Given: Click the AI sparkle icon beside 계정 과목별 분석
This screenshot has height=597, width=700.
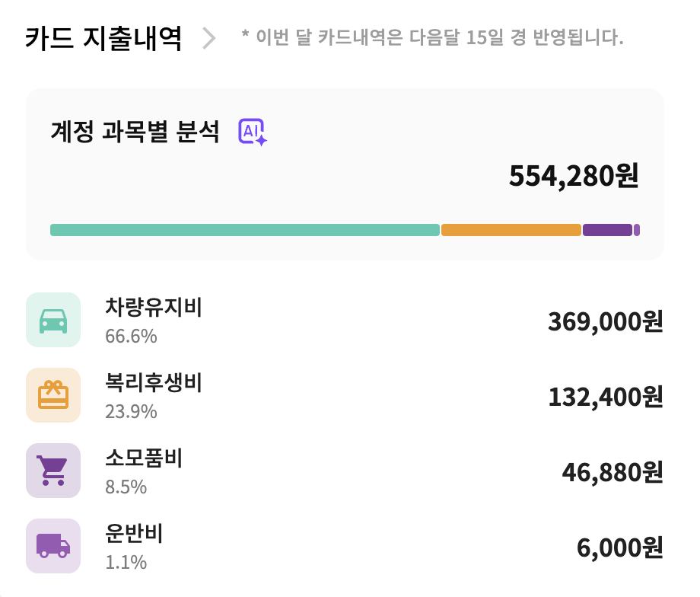Looking at the screenshot, I should [x=253, y=132].
